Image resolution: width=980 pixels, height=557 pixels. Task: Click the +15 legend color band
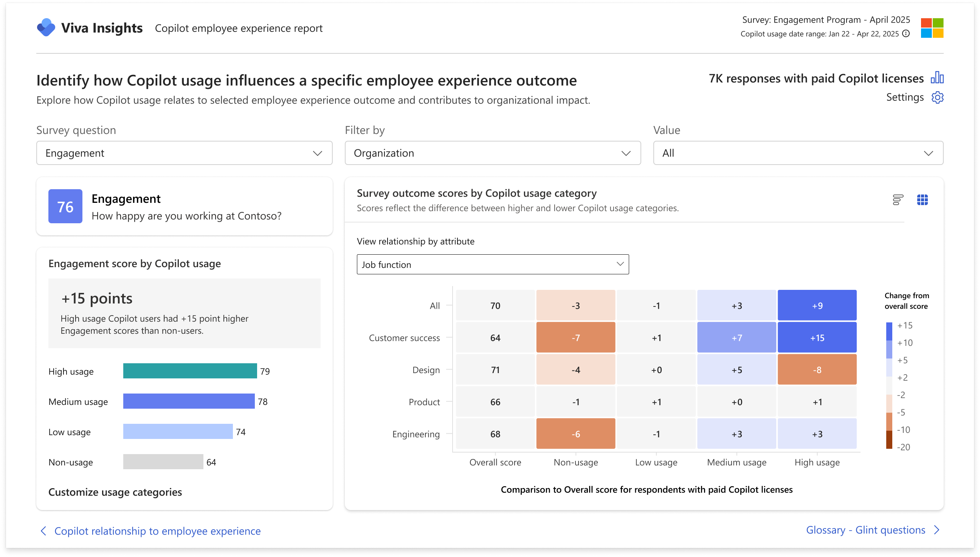[x=889, y=331]
